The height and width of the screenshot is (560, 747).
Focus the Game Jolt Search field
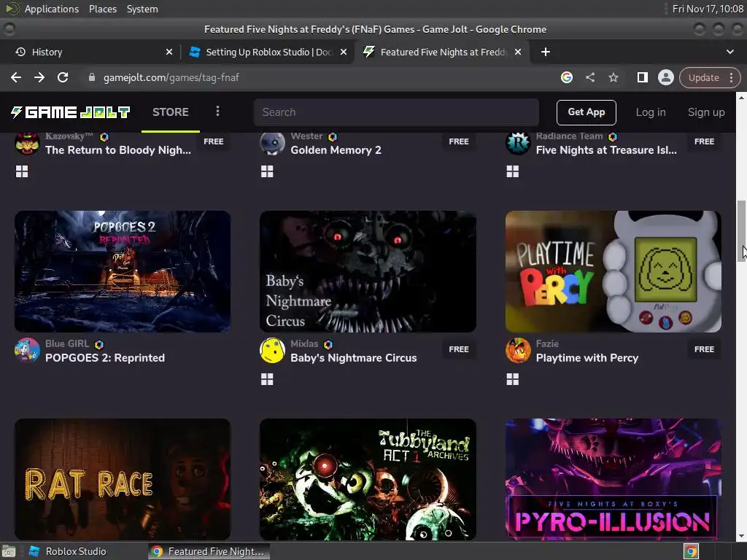[x=396, y=112]
